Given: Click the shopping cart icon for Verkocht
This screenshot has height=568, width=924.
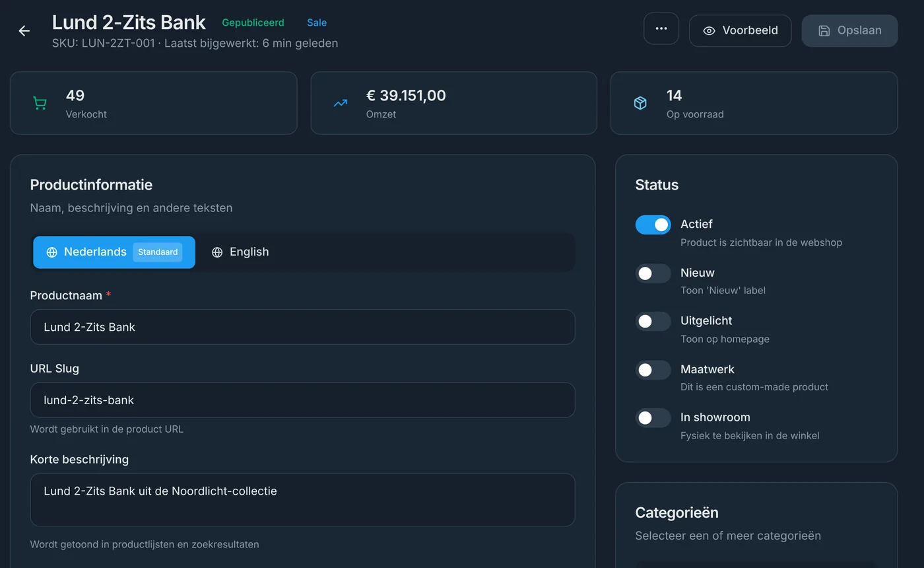Looking at the screenshot, I should [x=40, y=104].
